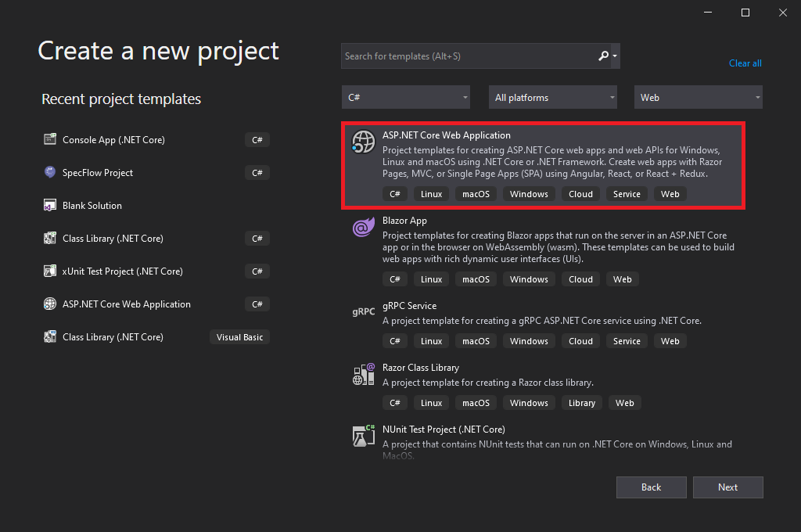Click the SpecFlow Project icon
The image size is (801, 532).
click(x=49, y=172)
